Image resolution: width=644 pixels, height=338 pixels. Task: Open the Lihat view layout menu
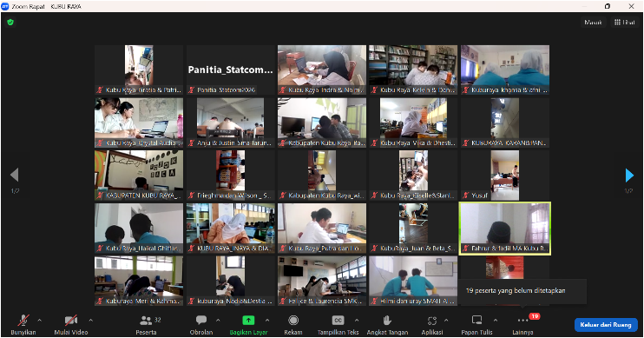tap(624, 23)
